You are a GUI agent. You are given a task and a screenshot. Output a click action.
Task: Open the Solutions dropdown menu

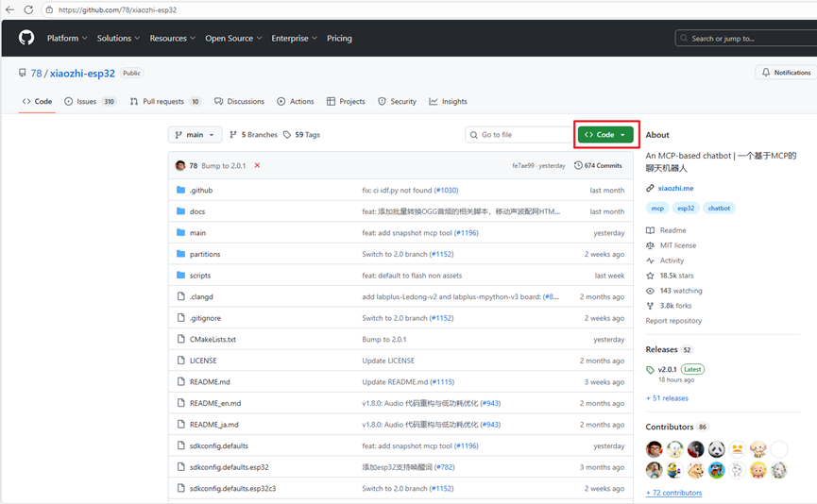click(x=118, y=38)
